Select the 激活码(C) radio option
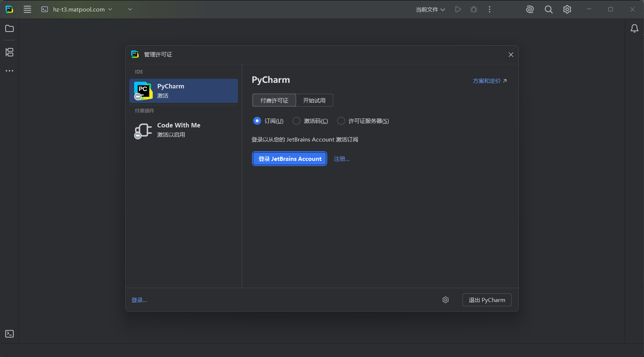The height and width of the screenshot is (357, 644). click(310, 121)
